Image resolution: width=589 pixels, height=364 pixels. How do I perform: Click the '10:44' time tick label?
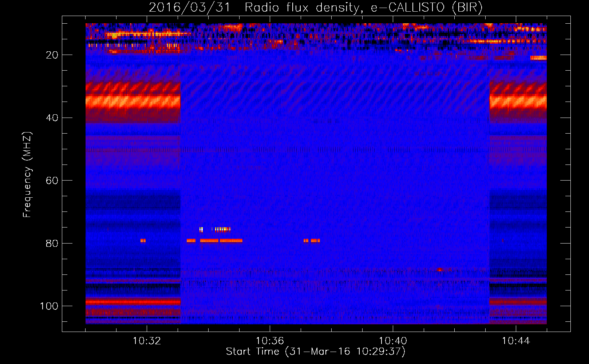[x=516, y=341]
